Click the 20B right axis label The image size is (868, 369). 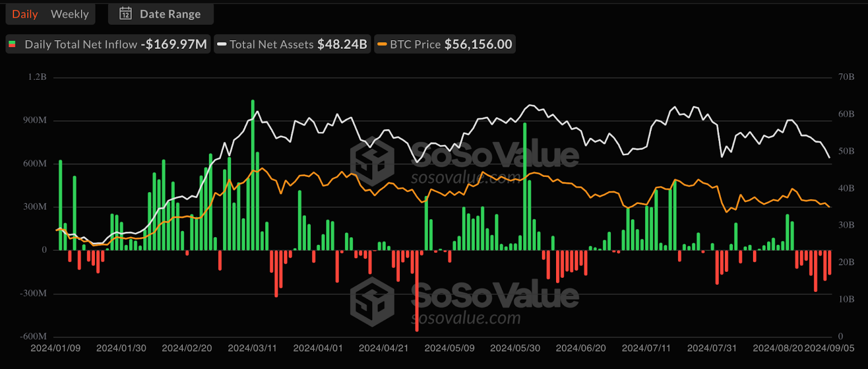click(x=846, y=262)
